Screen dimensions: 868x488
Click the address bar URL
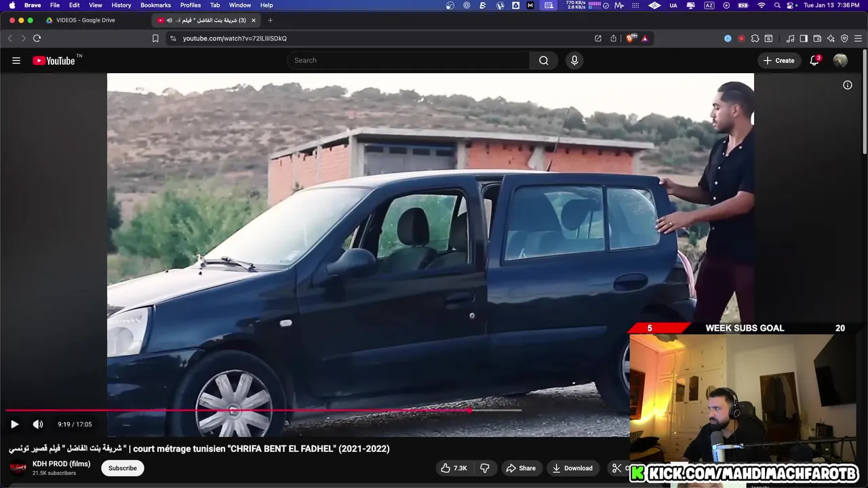[x=235, y=39]
